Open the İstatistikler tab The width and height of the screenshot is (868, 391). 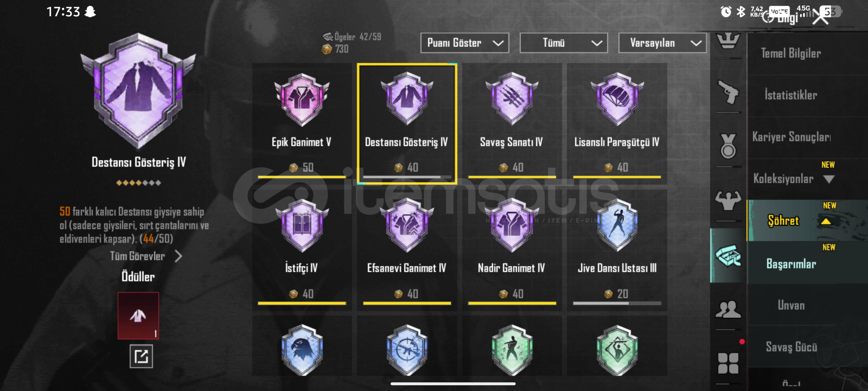(791, 95)
